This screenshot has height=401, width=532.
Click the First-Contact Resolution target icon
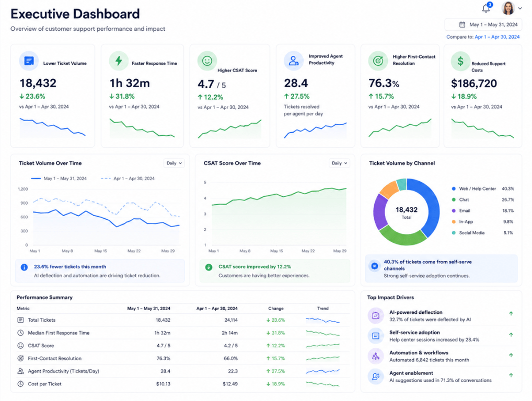pyautogui.click(x=378, y=61)
